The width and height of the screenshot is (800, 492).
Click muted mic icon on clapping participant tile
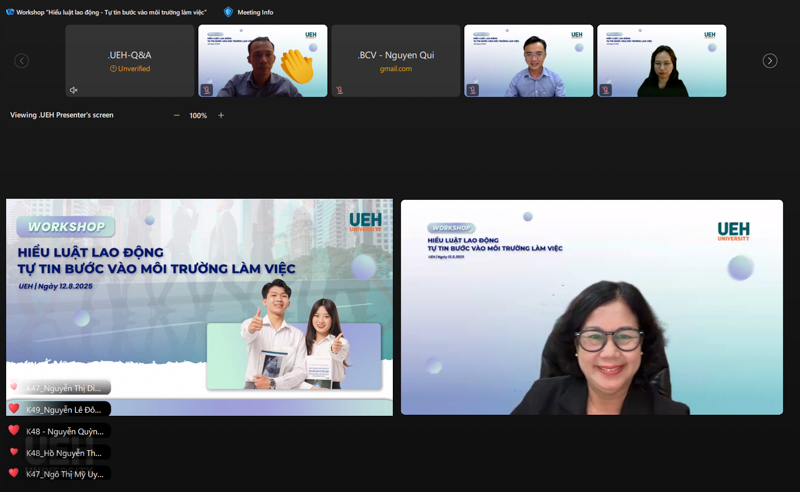[x=206, y=90]
